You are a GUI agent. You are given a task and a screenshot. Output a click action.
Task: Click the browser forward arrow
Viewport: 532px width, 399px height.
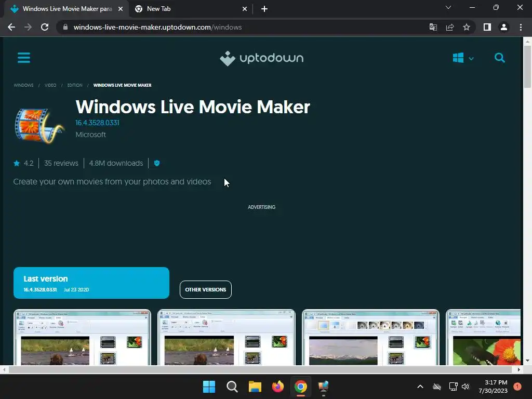point(28,27)
